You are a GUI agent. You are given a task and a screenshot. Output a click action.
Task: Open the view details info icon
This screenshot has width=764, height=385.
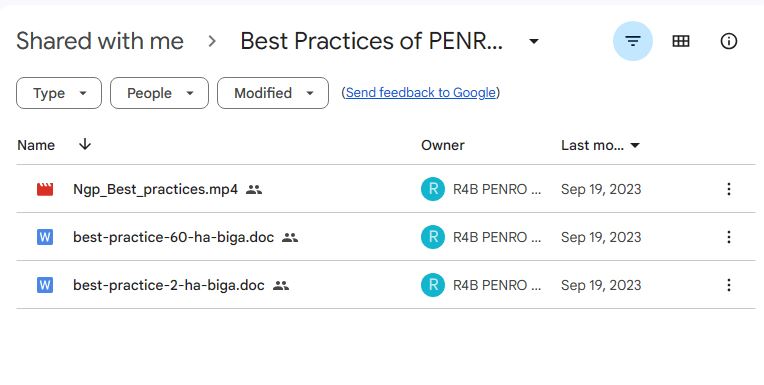[x=728, y=41]
